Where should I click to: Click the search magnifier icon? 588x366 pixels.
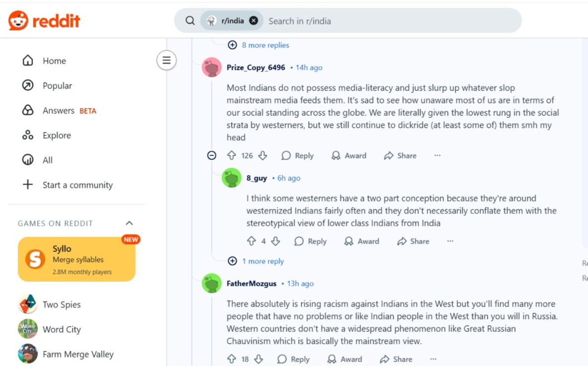[x=190, y=21]
